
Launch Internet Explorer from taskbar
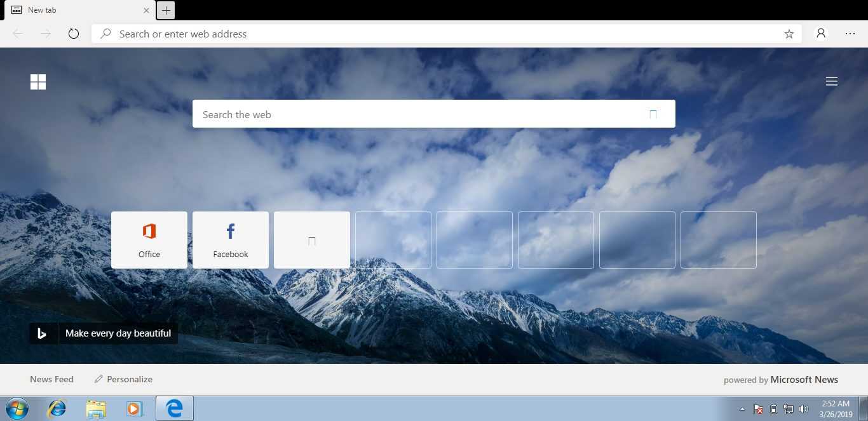(x=57, y=409)
